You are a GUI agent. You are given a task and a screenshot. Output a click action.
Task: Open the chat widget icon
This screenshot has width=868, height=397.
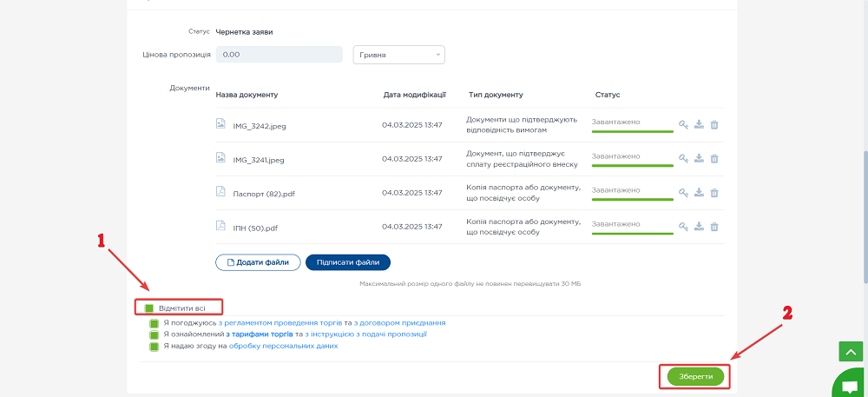point(849,384)
